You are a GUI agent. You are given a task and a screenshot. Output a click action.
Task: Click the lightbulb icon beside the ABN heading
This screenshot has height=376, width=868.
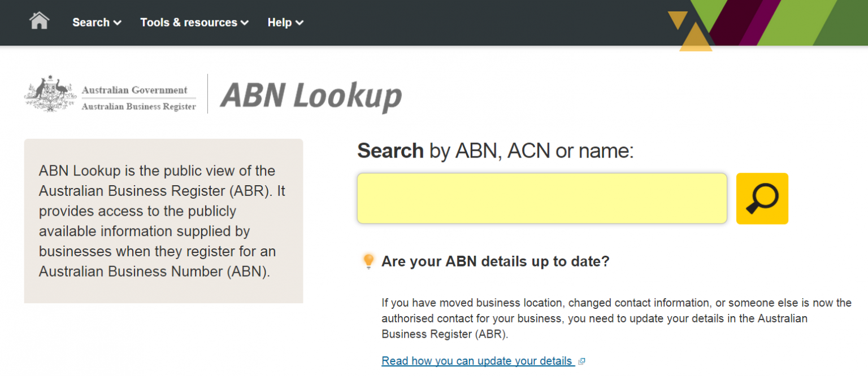click(370, 261)
